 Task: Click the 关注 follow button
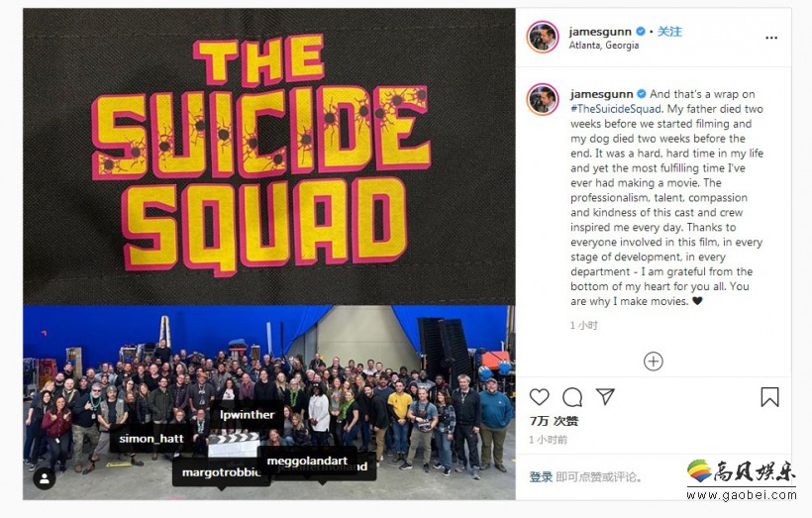click(x=669, y=32)
